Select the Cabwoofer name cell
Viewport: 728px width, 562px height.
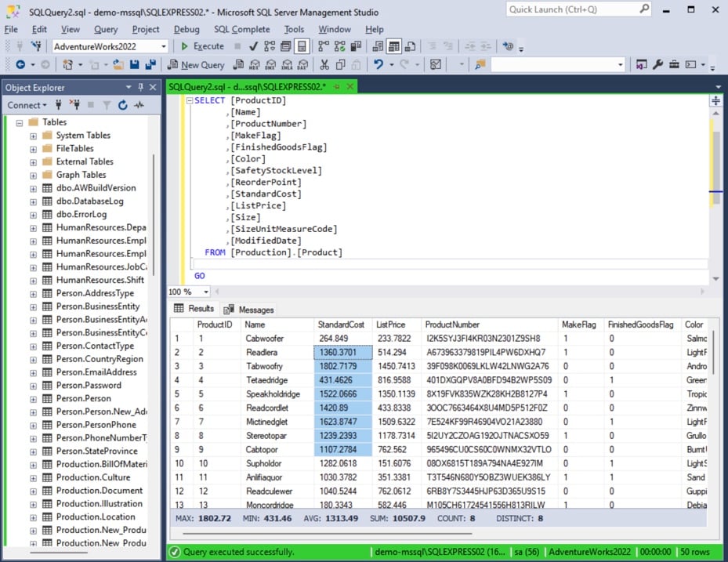(x=277, y=338)
